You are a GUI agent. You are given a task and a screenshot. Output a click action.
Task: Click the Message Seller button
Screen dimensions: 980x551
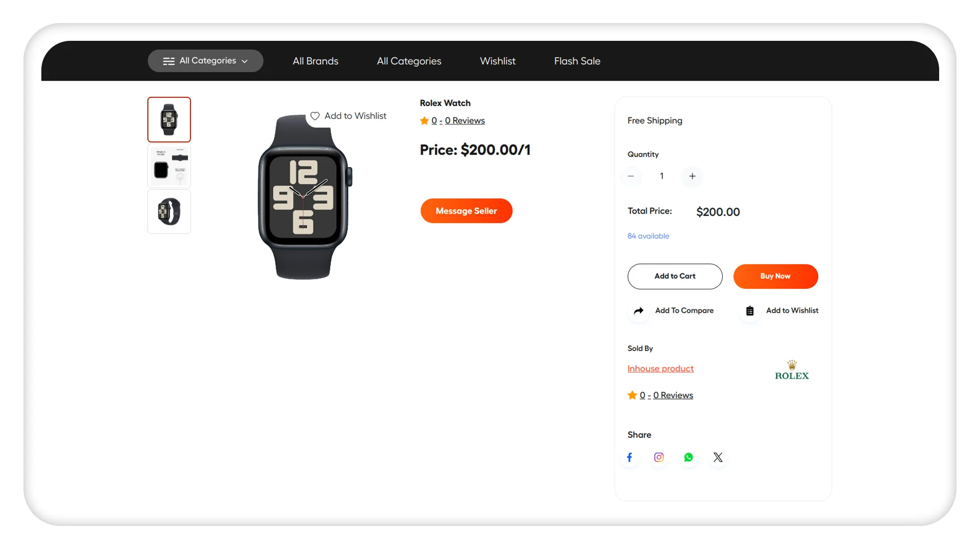(x=467, y=211)
